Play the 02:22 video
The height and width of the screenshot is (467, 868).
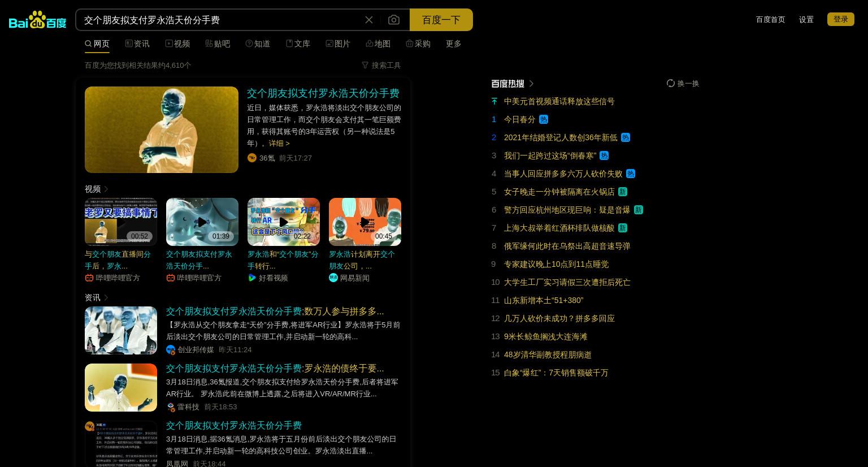(x=284, y=222)
